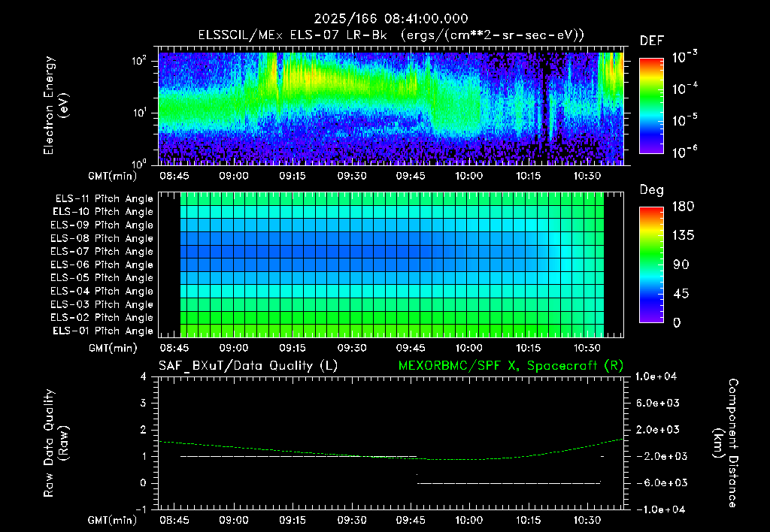Click the 10:00 tick label under the spectrogram

click(469, 176)
